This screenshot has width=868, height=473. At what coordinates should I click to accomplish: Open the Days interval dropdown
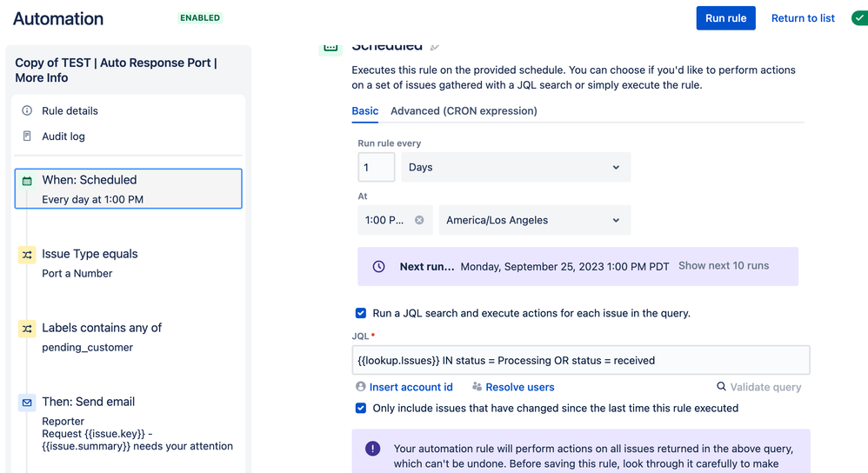[516, 167]
